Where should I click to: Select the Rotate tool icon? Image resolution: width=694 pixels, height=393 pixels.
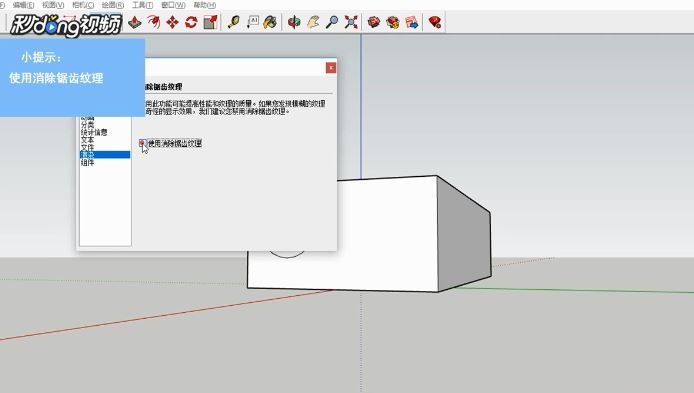tap(191, 22)
